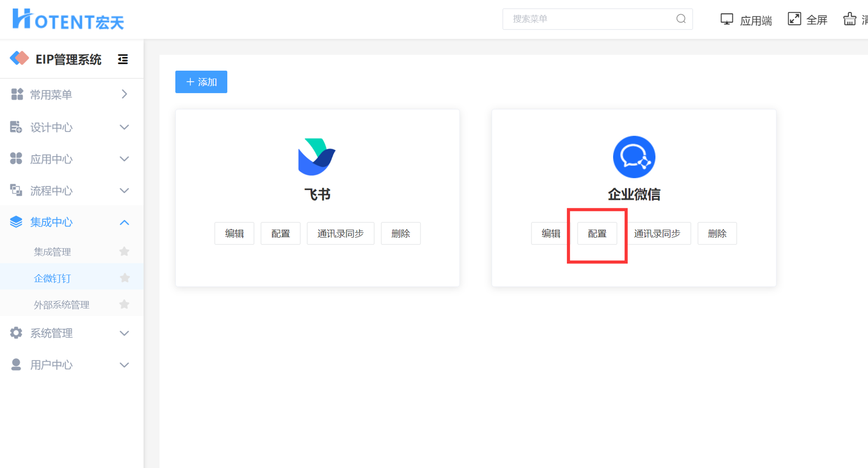Click the Hotent logo
This screenshot has height=468, width=868.
click(x=68, y=19)
